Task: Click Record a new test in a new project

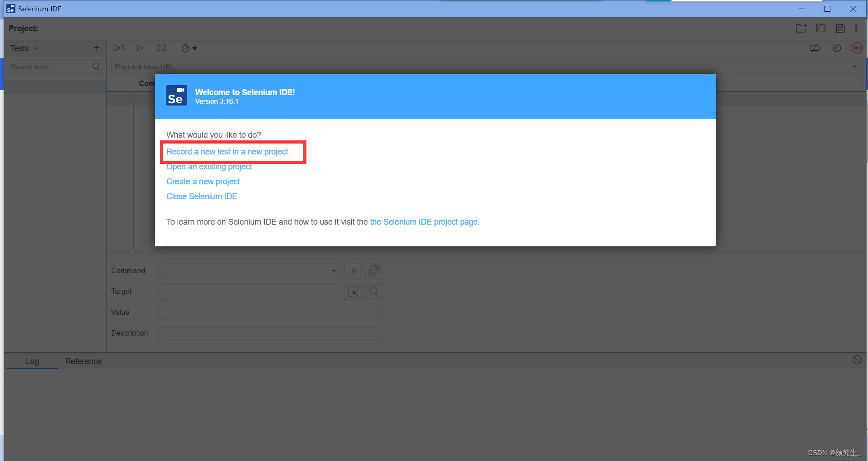Action: point(227,152)
